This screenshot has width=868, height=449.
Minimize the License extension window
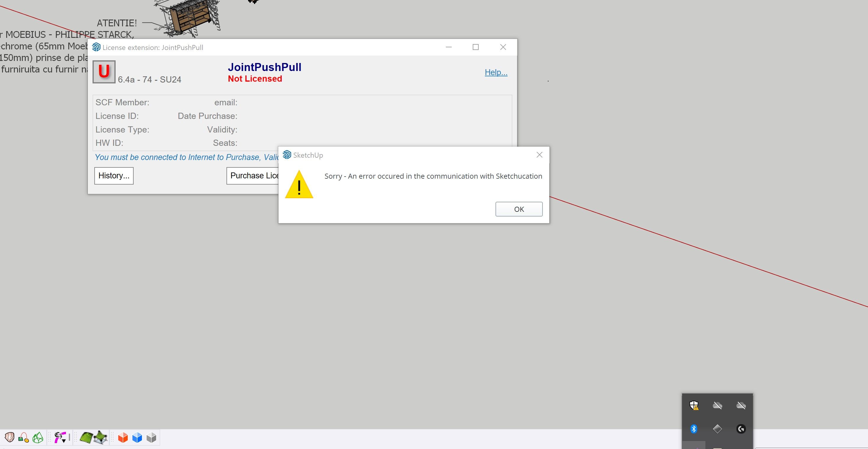[x=448, y=47]
